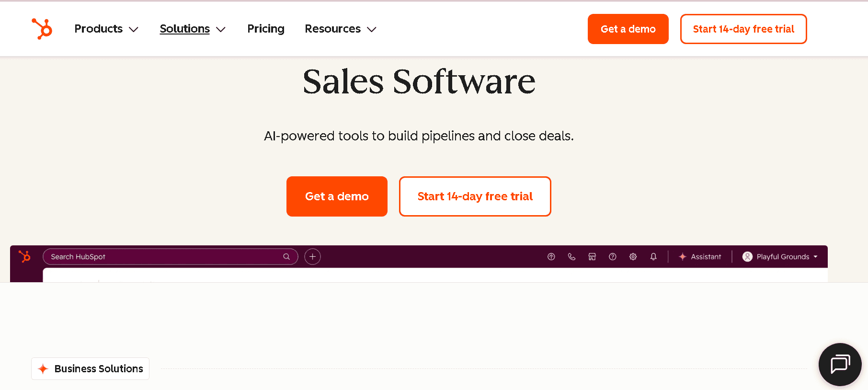
Task: Click the header Get a demo button
Action: 628,29
